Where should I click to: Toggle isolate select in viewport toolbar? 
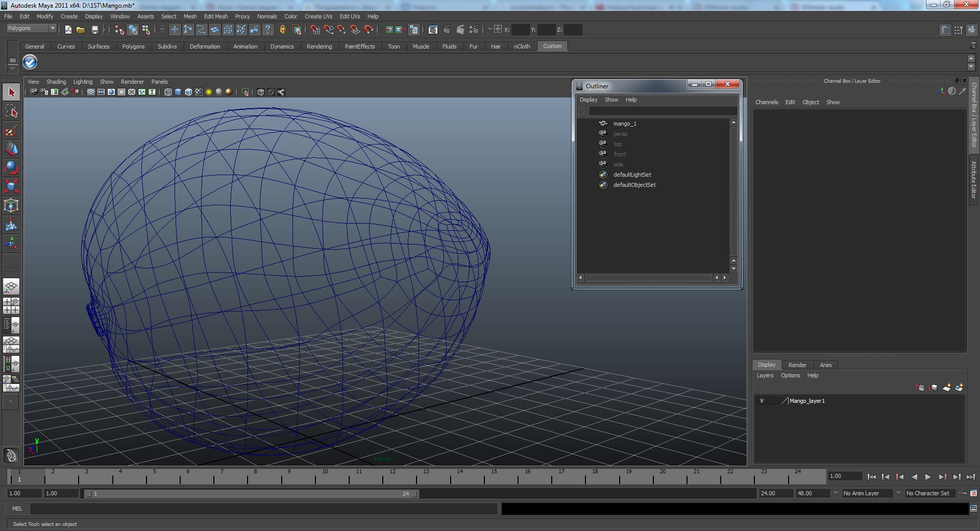246,92
